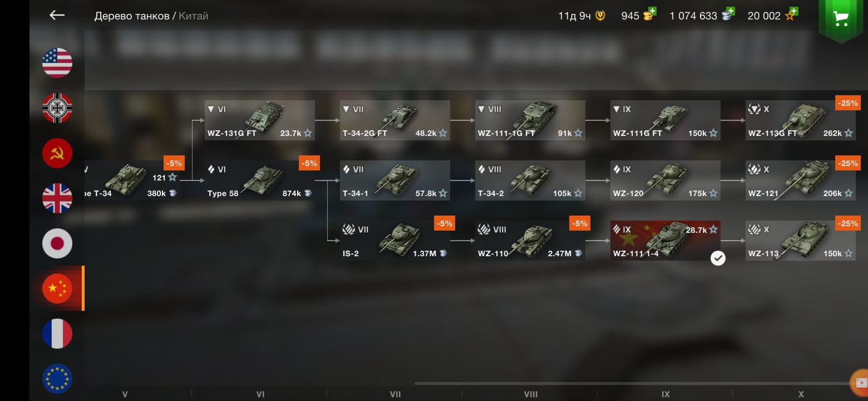Open the green shopping cart store
This screenshot has width=868, height=401.
840,19
